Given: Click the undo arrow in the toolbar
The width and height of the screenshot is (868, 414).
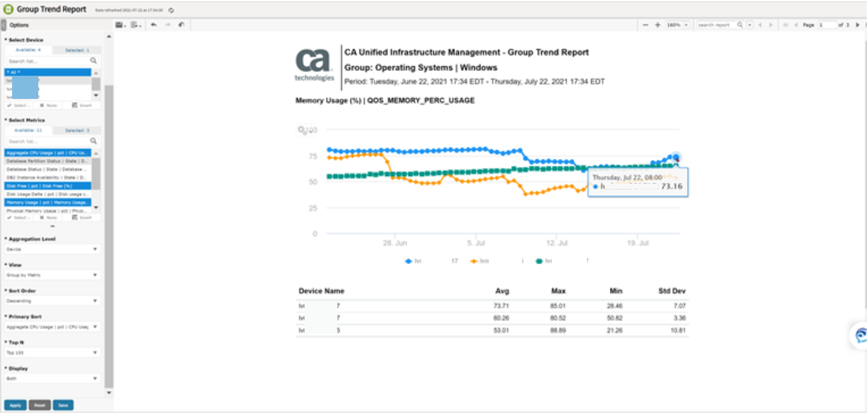Looking at the screenshot, I should coord(154,25).
